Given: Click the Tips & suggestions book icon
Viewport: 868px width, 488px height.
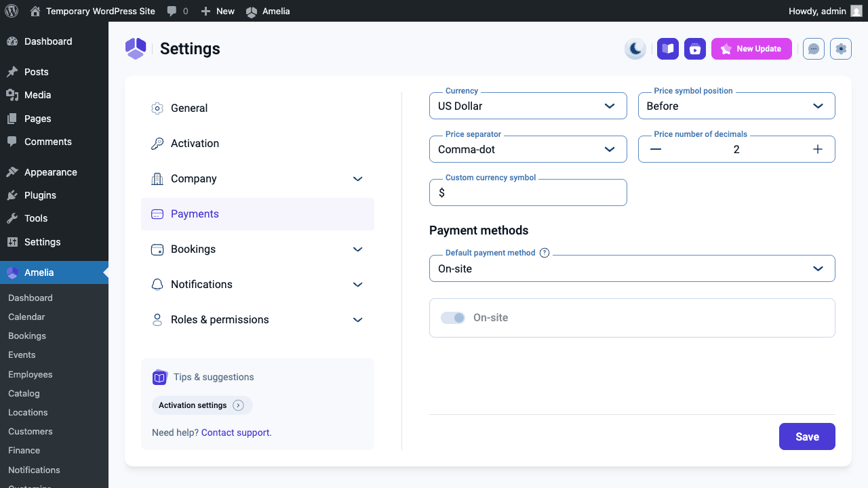Looking at the screenshot, I should tap(159, 377).
